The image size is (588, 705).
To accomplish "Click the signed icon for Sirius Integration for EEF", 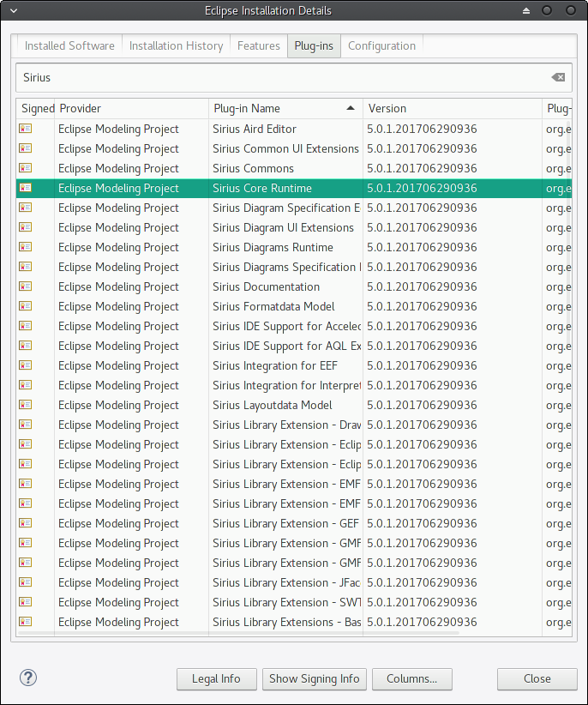I will click(x=25, y=365).
